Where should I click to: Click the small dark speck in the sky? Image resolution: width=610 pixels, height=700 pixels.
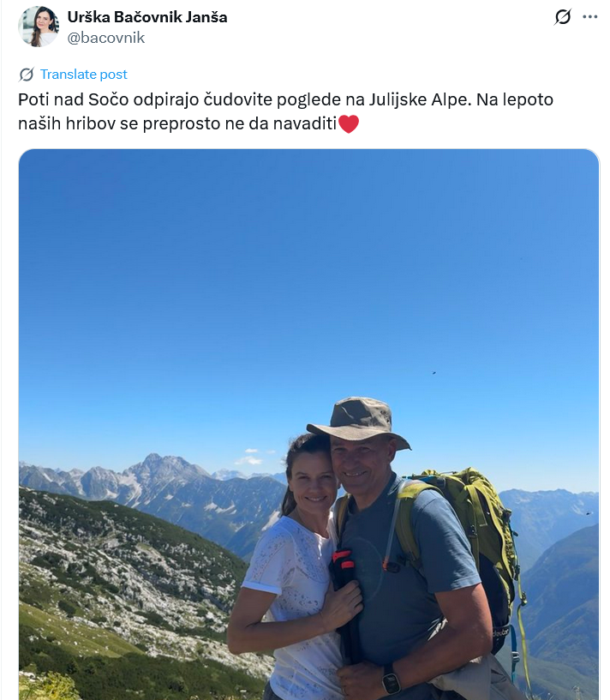(434, 373)
